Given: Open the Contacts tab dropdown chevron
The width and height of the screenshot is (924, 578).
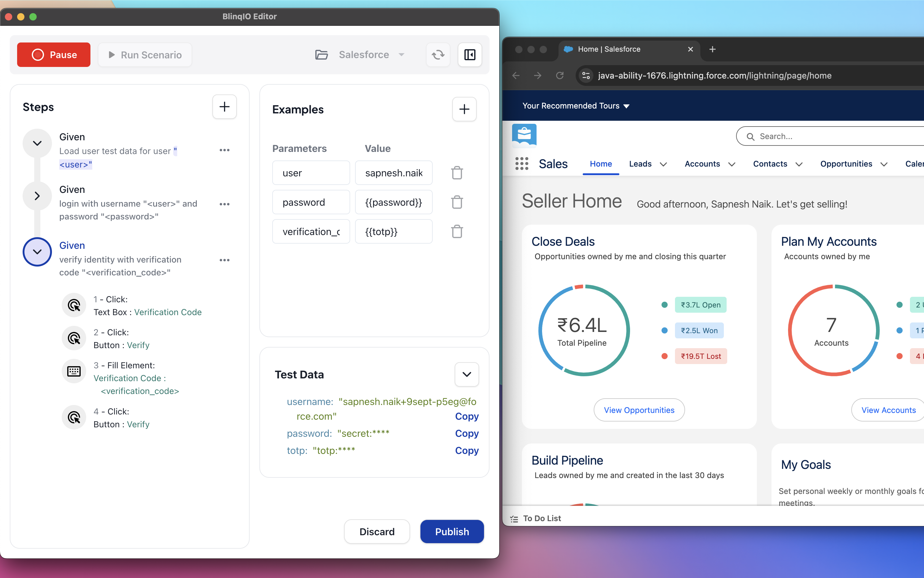Looking at the screenshot, I should click(x=799, y=164).
